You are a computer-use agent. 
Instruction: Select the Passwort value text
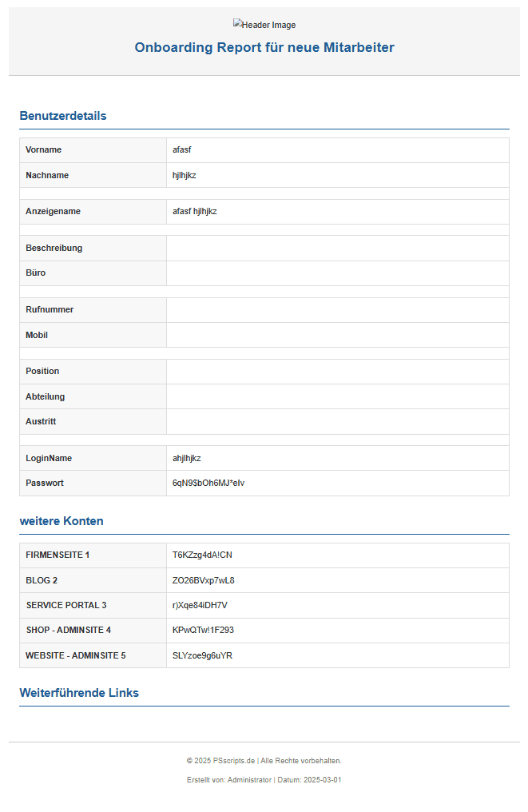(208, 484)
